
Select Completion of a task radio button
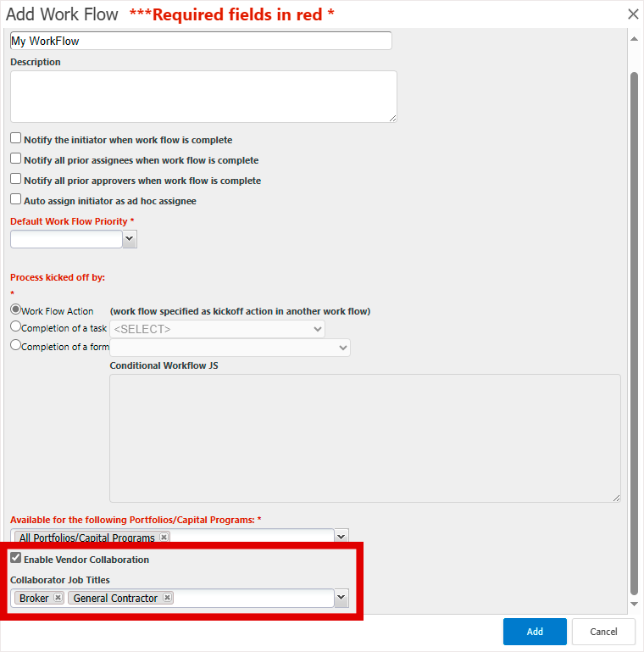click(x=15, y=326)
